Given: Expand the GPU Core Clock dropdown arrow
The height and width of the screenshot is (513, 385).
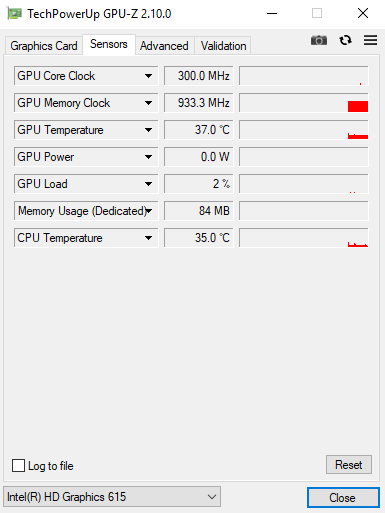Looking at the screenshot, I should tap(149, 76).
